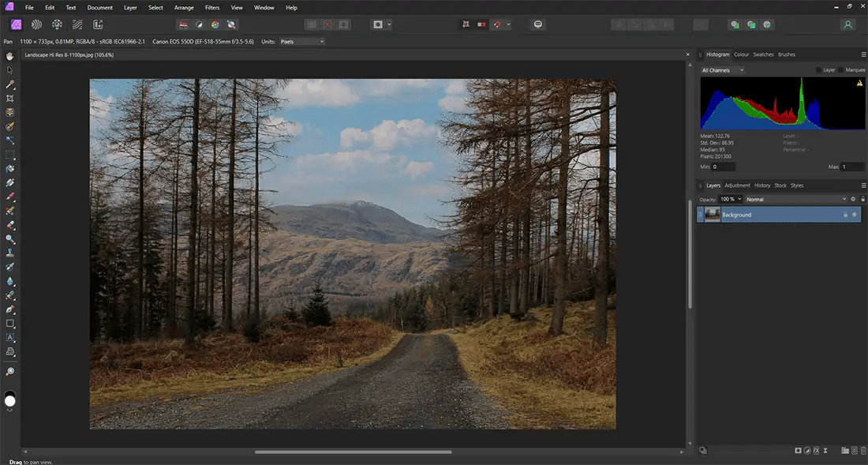868x465 pixels.
Task: Select the Move tool
Action: point(10,70)
